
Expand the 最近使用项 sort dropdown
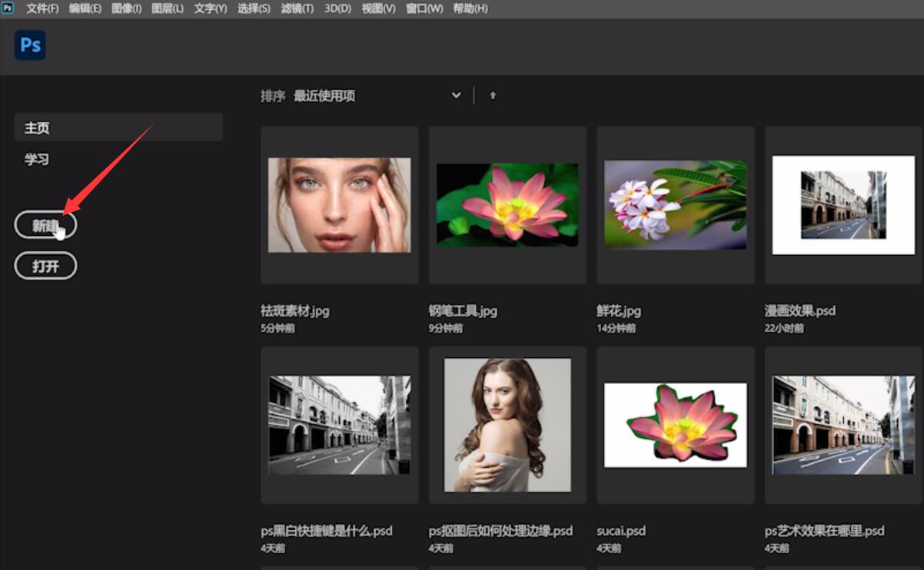(x=456, y=96)
